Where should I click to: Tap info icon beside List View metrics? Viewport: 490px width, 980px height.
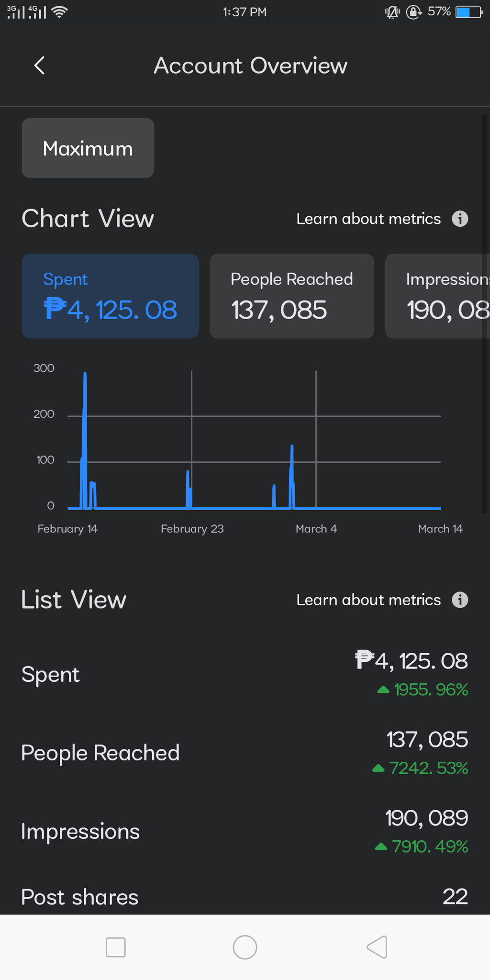pos(460,600)
